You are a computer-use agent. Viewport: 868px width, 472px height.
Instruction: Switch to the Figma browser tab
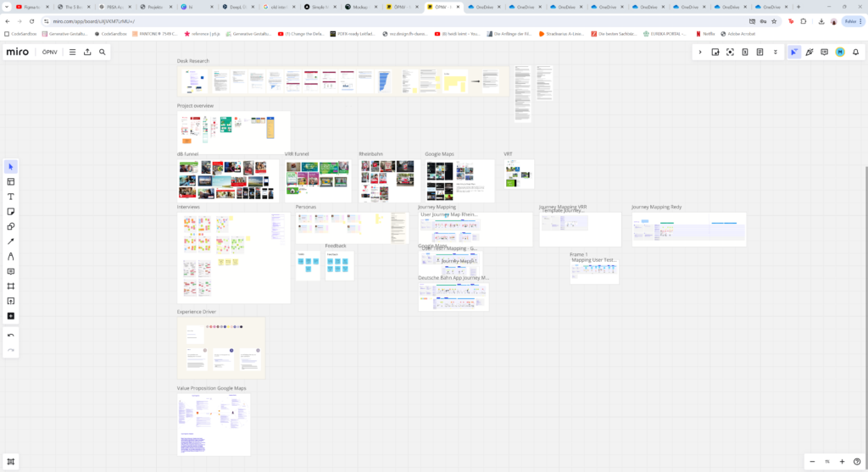[x=32, y=7]
